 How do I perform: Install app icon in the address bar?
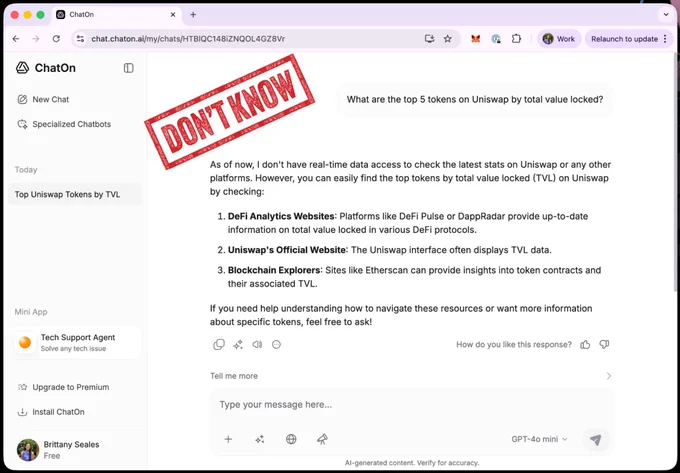(x=429, y=39)
